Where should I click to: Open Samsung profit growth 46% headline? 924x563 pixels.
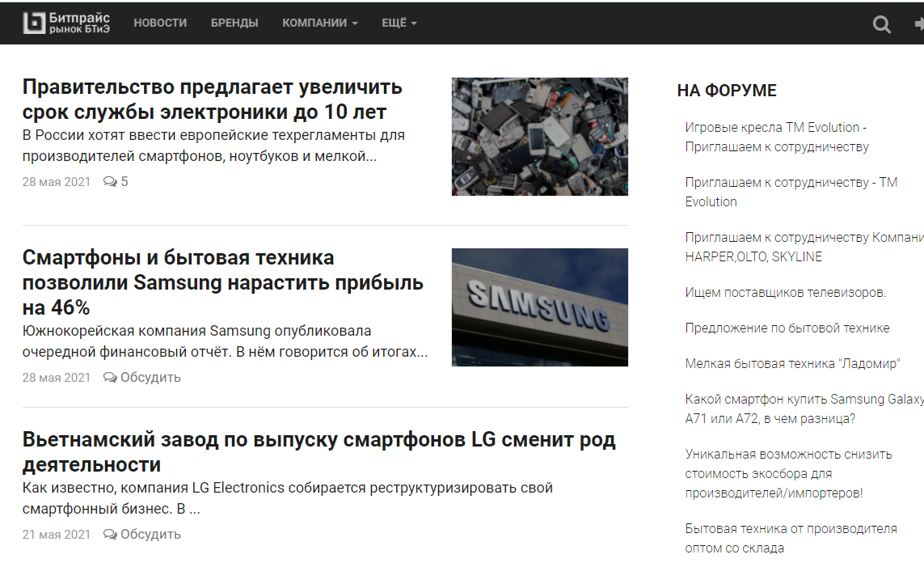click(223, 282)
